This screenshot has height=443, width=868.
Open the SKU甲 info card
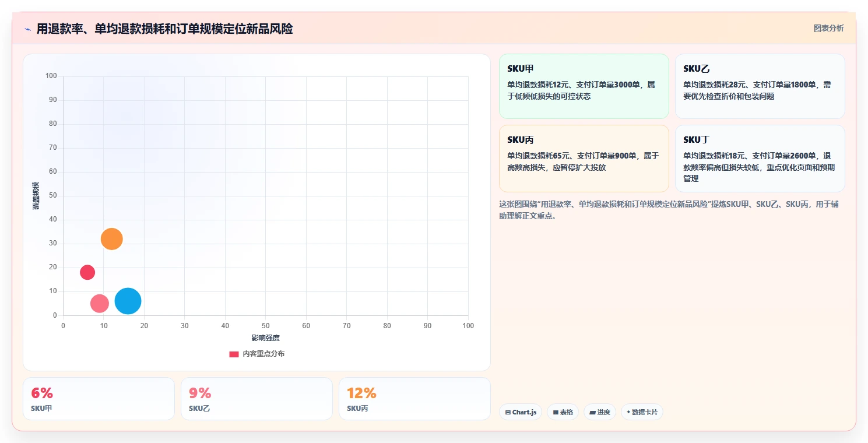pos(584,86)
